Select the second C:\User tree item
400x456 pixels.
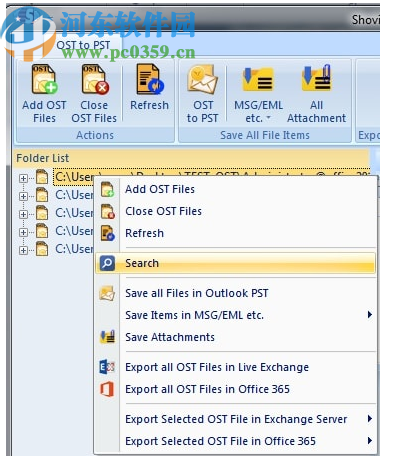74,195
